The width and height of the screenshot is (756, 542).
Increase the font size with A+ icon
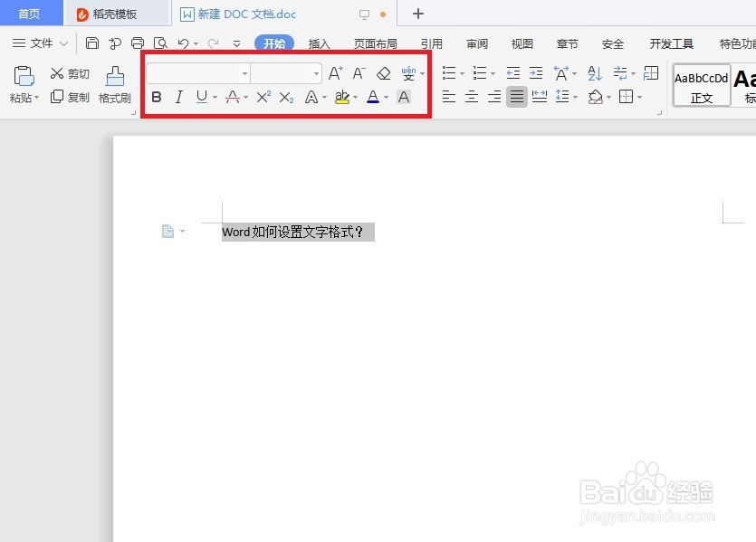(336, 72)
